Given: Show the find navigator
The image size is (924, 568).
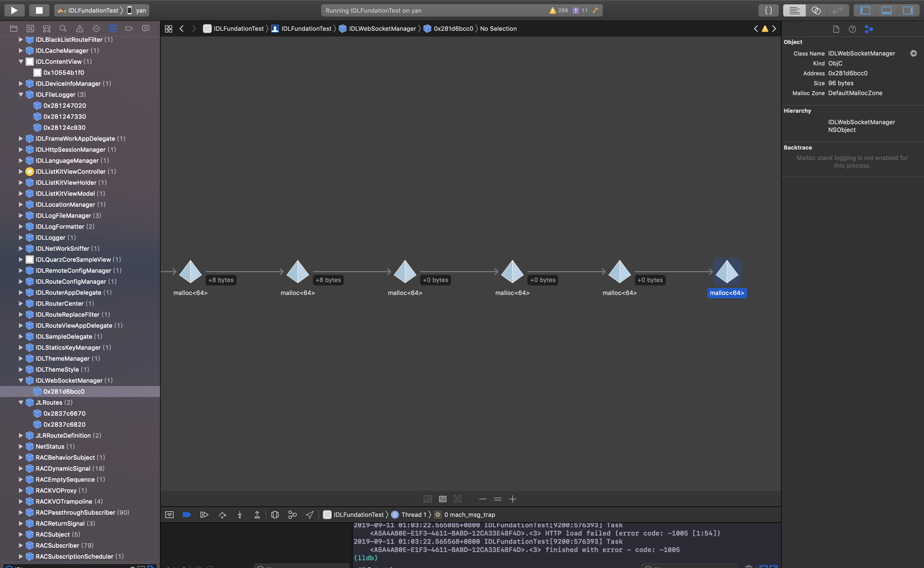Looking at the screenshot, I should (63, 29).
